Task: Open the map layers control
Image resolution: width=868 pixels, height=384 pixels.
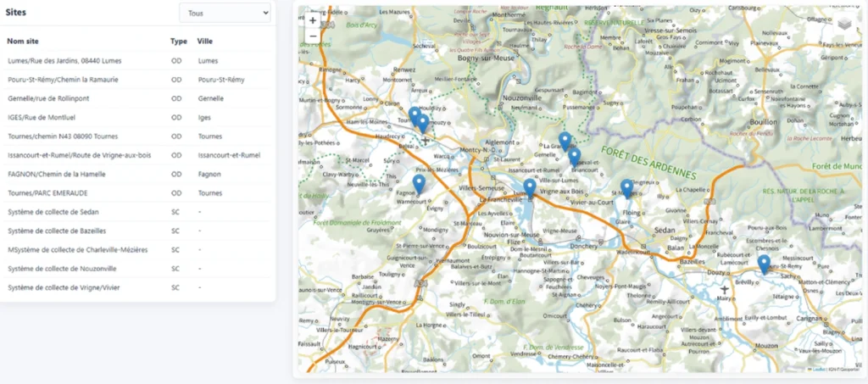Action: [844, 24]
